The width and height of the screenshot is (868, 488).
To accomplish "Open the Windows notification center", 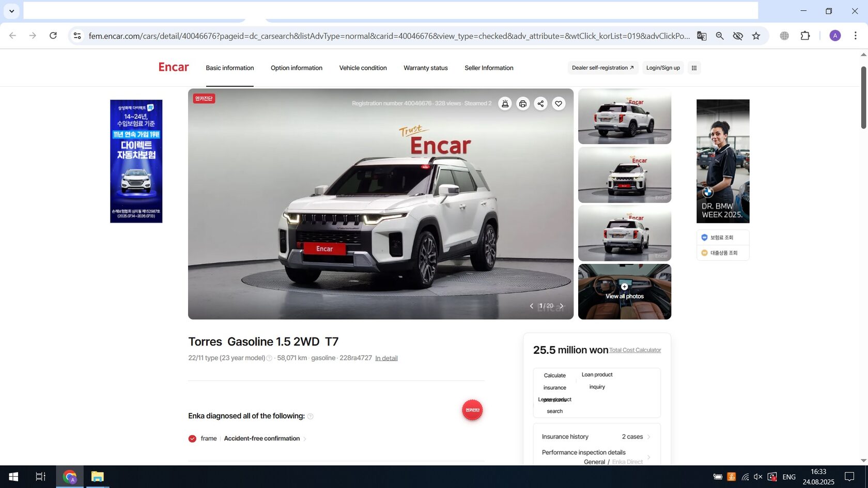I will tap(849, 477).
